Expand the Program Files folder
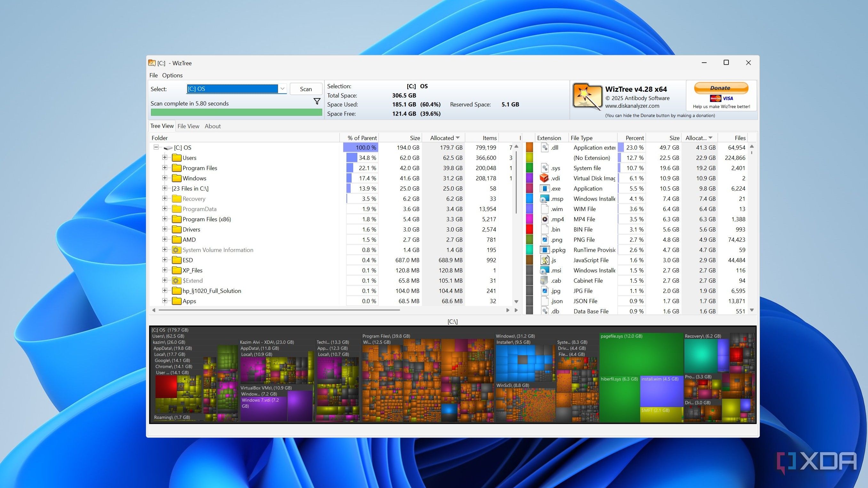868x488 pixels. pos(165,168)
